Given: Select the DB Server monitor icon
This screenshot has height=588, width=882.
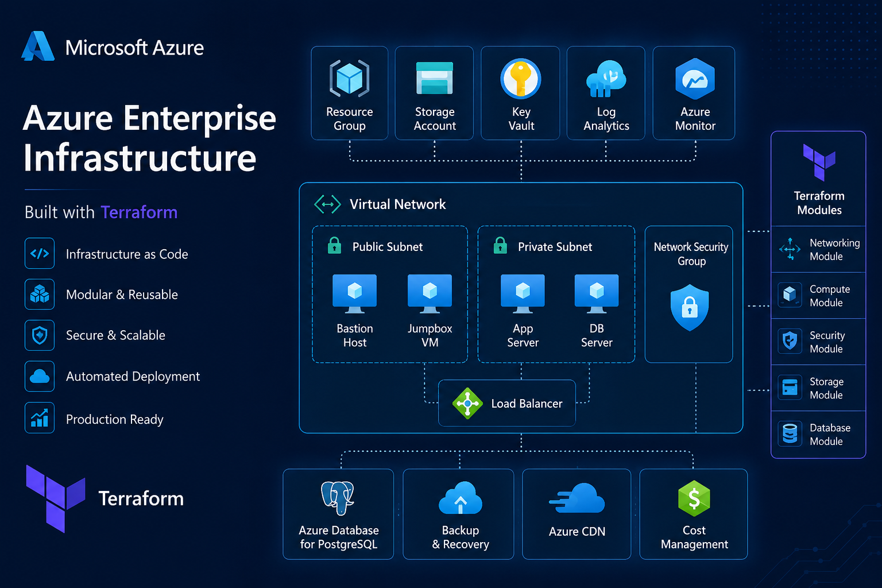Looking at the screenshot, I should [x=597, y=294].
